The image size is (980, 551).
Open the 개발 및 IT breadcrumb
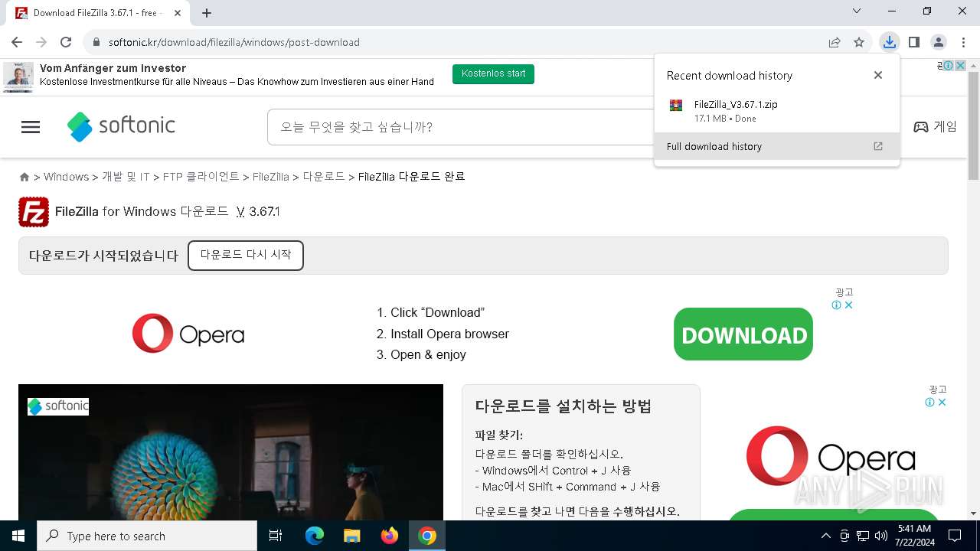pos(126,177)
